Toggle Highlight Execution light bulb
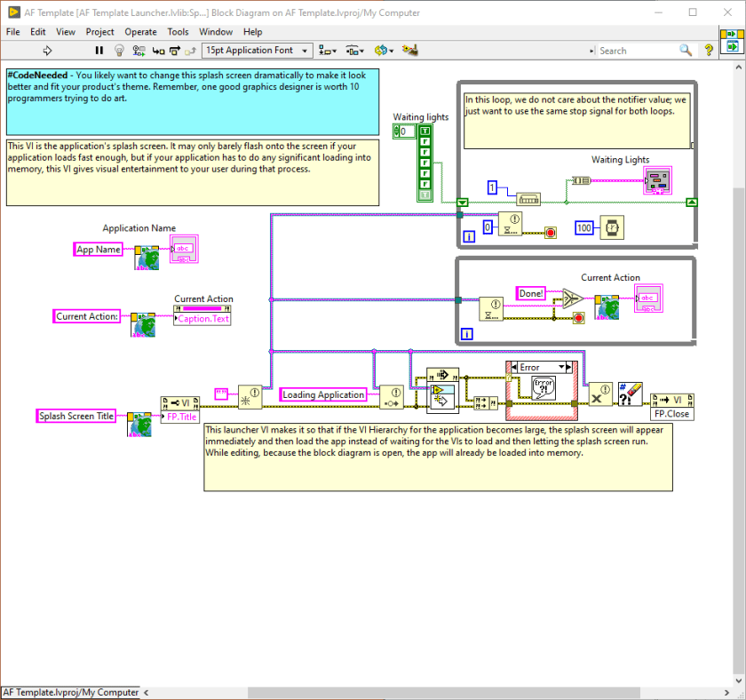The width and height of the screenshot is (746, 700). coord(119,51)
